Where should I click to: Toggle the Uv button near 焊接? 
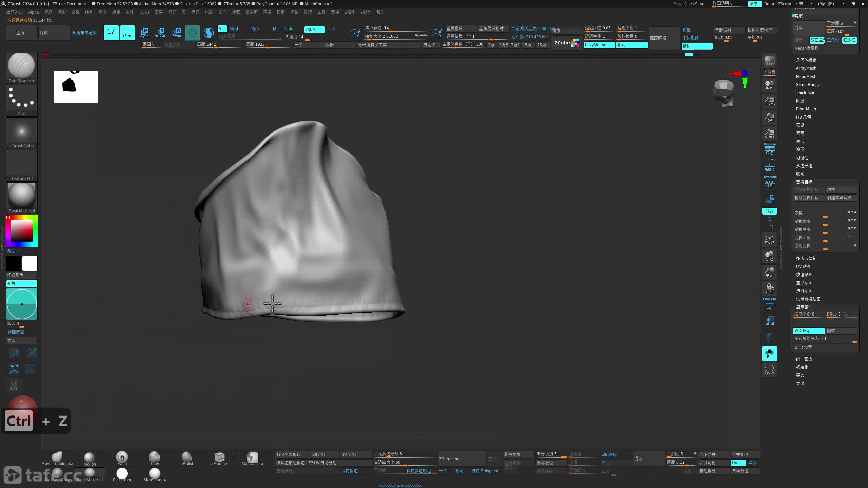coord(738,463)
